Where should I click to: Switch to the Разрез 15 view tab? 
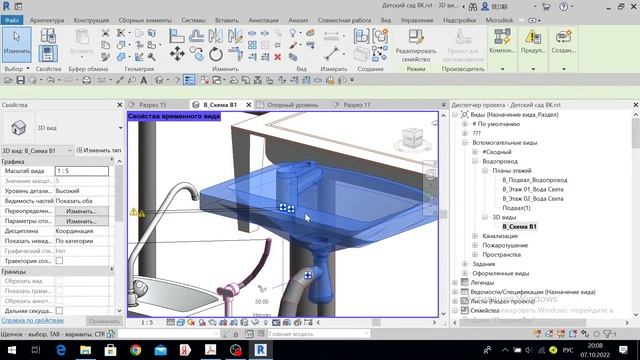153,105
